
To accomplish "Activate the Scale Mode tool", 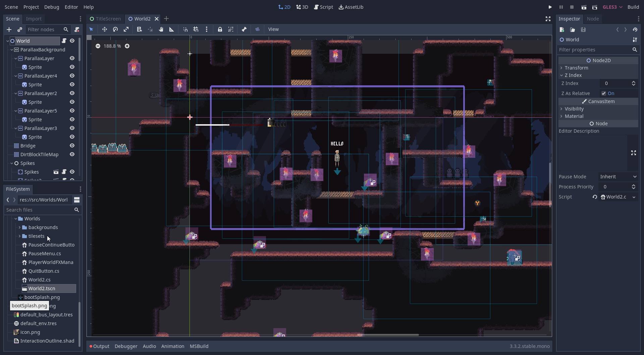I will 126,29.
